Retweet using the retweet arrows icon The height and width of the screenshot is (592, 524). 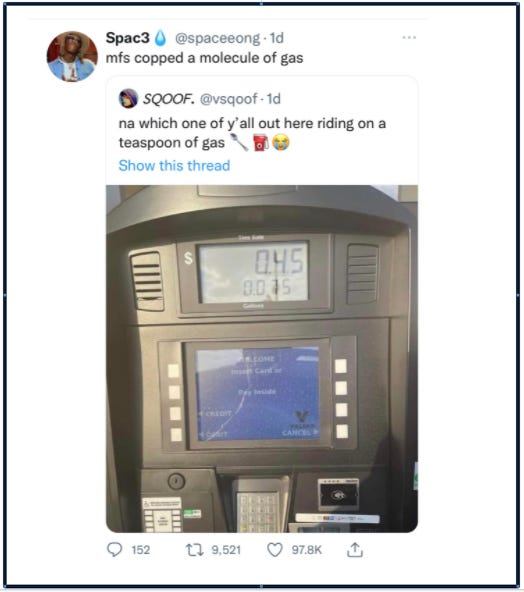click(x=195, y=550)
